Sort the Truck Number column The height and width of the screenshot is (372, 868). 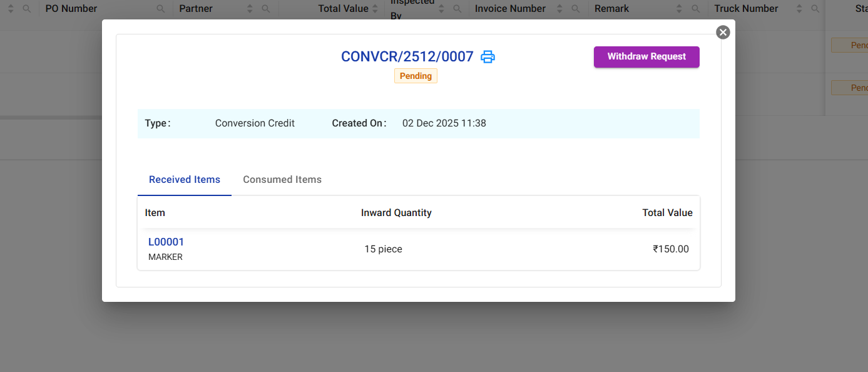click(x=799, y=9)
